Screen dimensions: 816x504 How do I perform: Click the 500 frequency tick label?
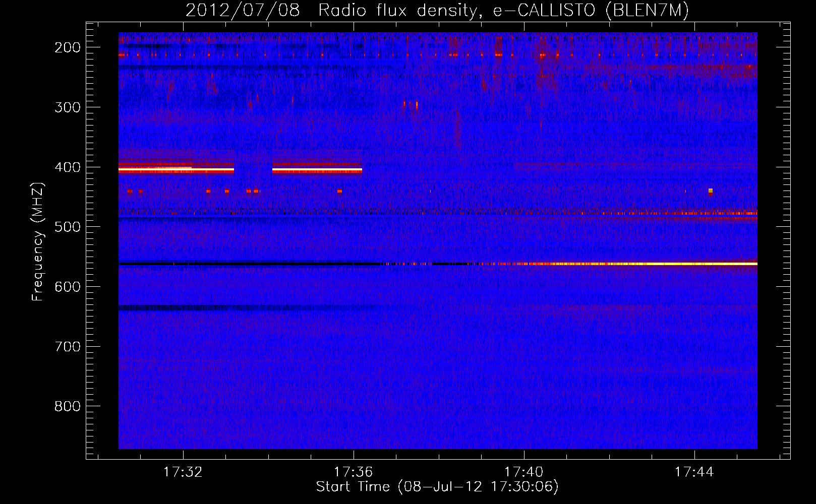[68, 227]
